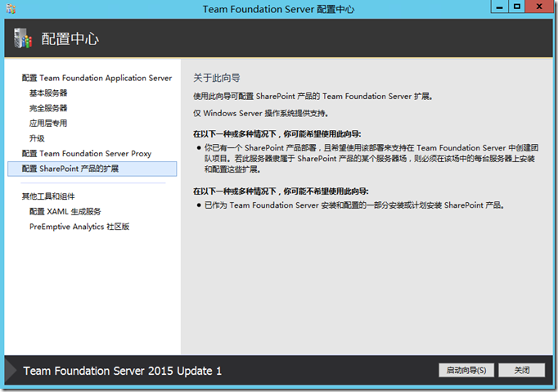Screen dimensions: 558x392
Task: Click the 配置中心 server icon in header
Action: point(22,38)
